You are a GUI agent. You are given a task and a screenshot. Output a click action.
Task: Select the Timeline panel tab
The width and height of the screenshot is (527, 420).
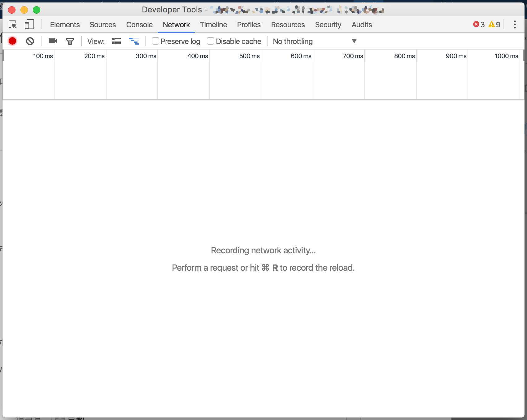click(213, 24)
